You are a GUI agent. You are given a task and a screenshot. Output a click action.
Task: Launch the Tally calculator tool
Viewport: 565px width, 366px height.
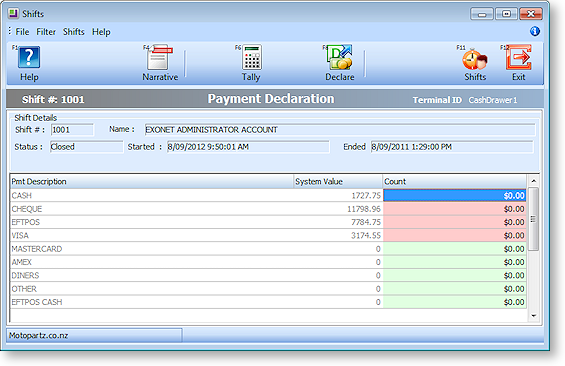pos(252,57)
